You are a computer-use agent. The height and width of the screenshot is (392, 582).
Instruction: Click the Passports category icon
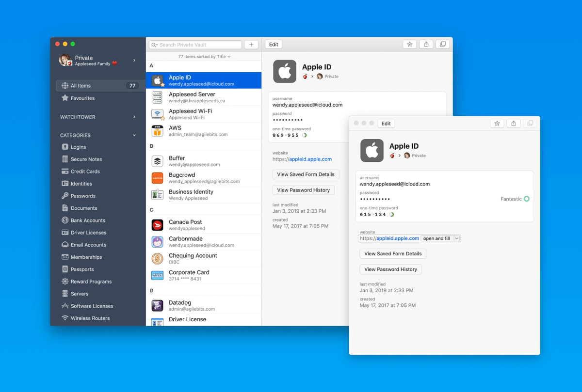pos(65,269)
